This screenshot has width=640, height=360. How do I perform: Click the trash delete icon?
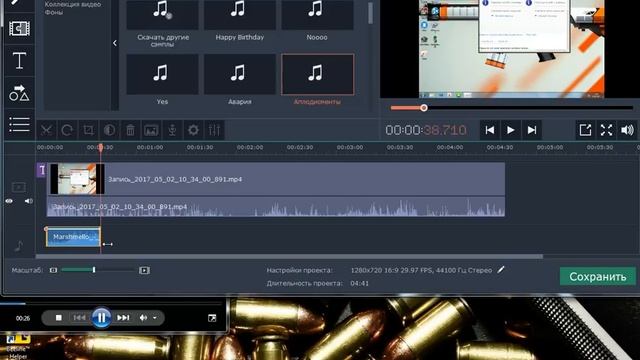click(x=130, y=130)
